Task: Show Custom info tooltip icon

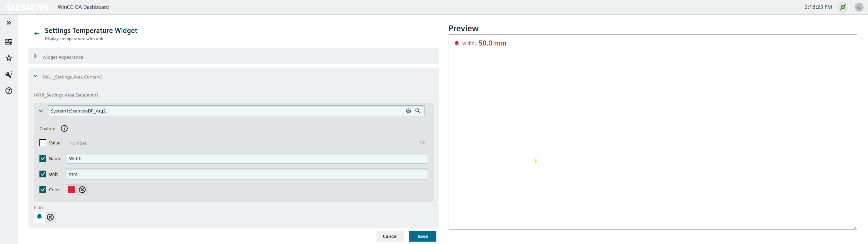Action: pos(64,128)
